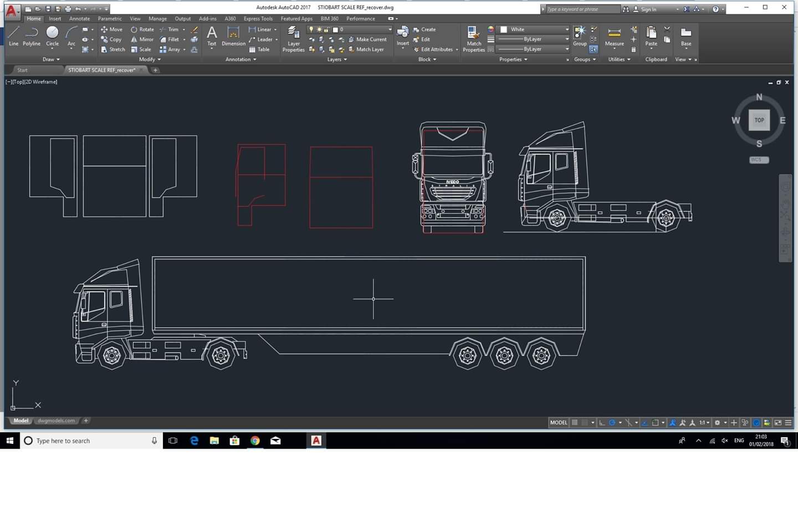Expand the Draw panel
Viewport: 798px width, 532px height.
(51, 59)
